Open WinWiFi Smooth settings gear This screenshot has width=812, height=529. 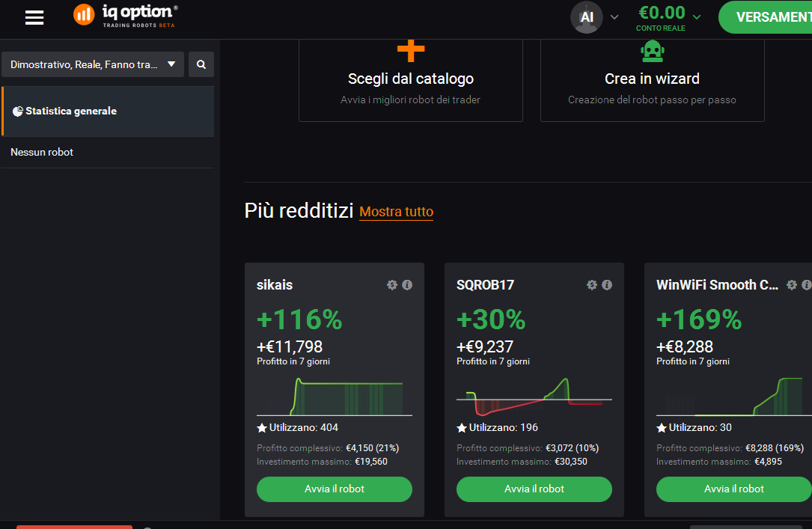point(792,284)
